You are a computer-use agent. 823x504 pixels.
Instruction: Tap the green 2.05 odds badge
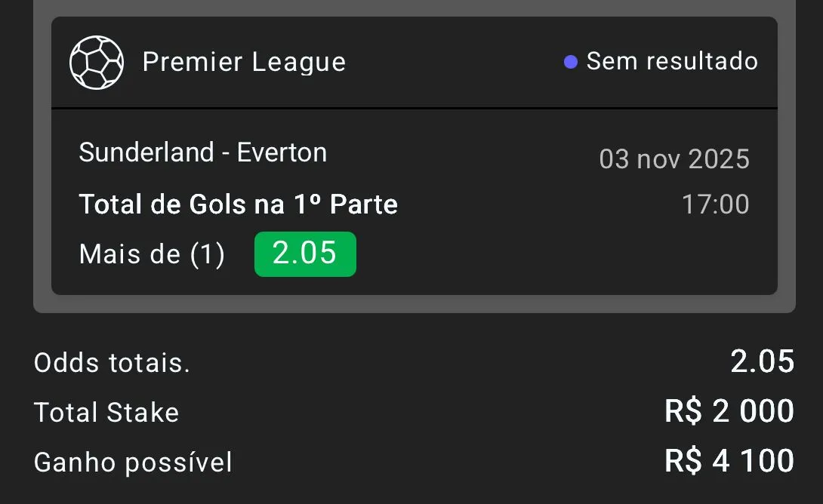pyautogui.click(x=305, y=254)
